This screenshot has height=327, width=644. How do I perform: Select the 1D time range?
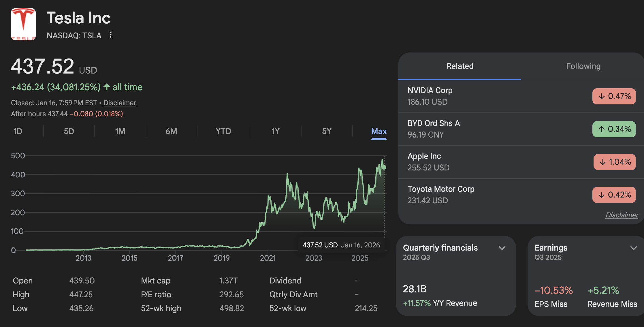click(18, 131)
